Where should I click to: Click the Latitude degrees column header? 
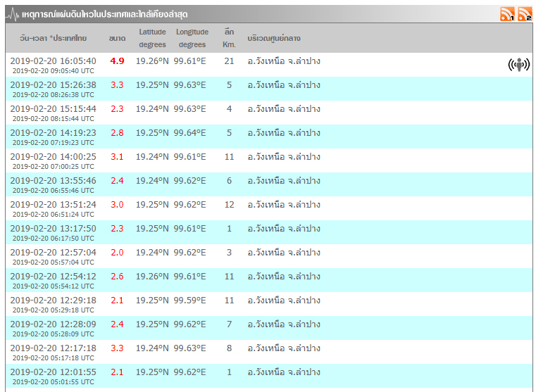[x=152, y=38]
